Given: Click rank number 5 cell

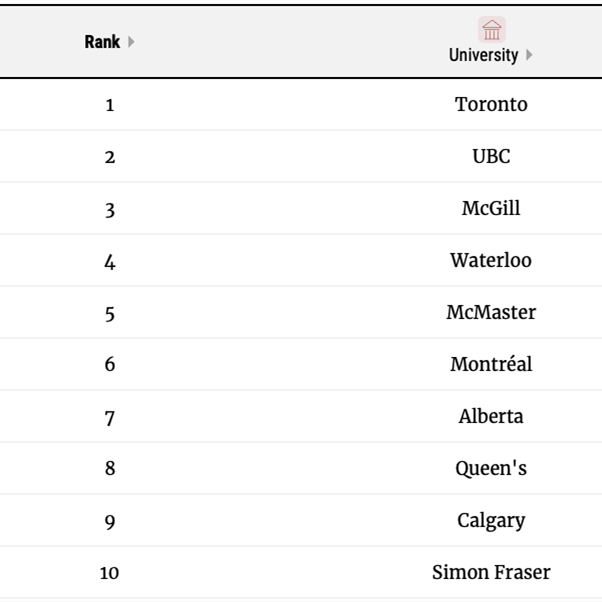Looking at the screenshot, I should (x=110, y=313).
